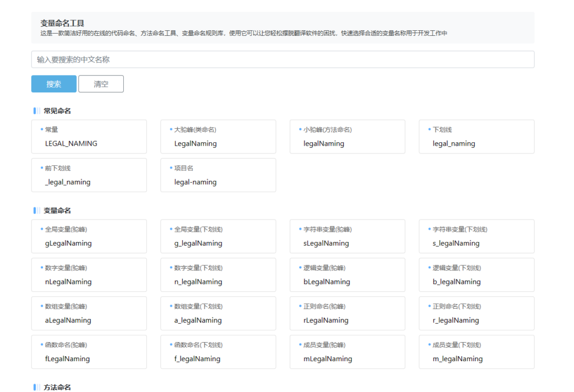Screen dimensions: 574x392
Task: Select the 成员变量(驼峰) mLegalNaming result
Action: click(347, 352)
